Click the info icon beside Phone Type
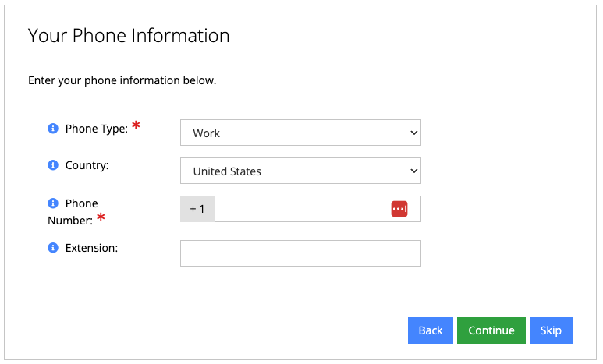This screenshot has width=603, height=364. (53, 129)
